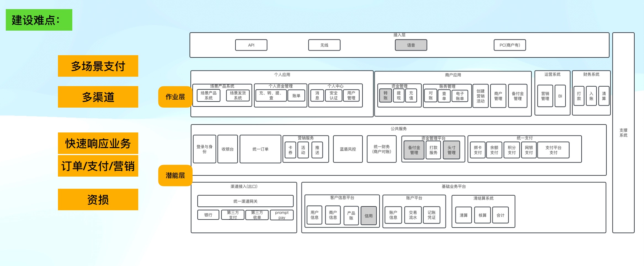
Task: Click the 统一渠道网关 box
Action: pyautogui.click(x=245, y=201)
